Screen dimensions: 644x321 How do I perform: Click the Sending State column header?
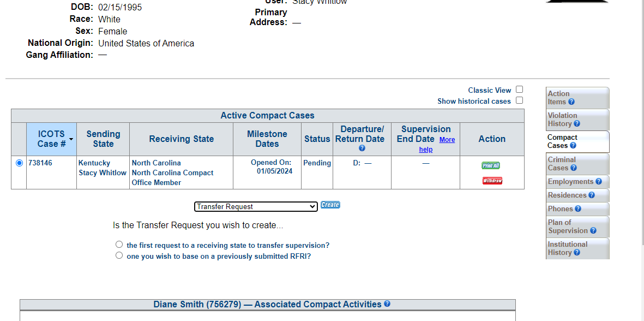pyautogui.click(x=103, y=139)
